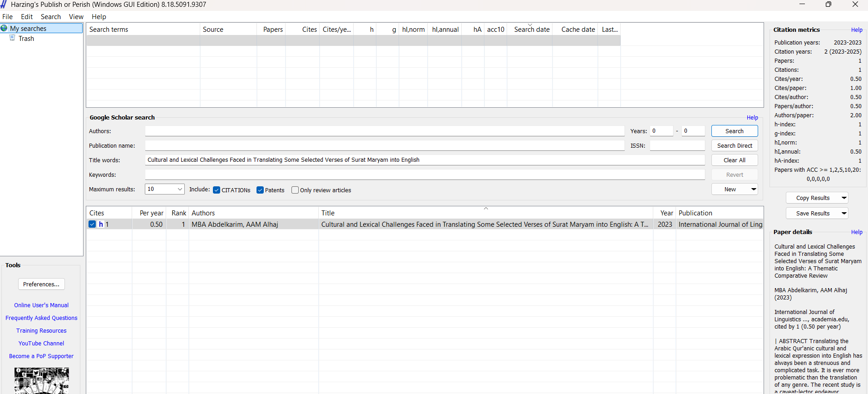
Task: Open the Copy Results dropdown arrow
Action: [x=844, y=198]
